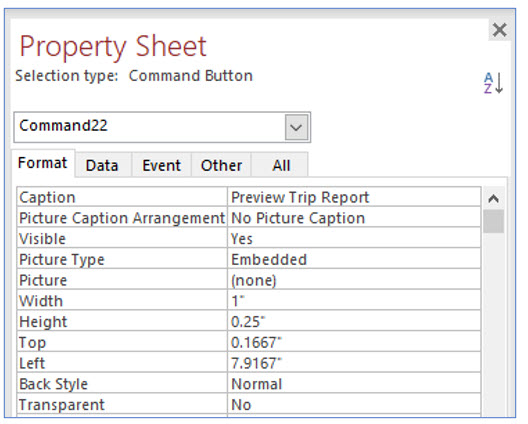Image resolution: width=528 pixels, height=424 pixels.
Task: Edit the Left value 7.9167"
Action: (354, 363)
